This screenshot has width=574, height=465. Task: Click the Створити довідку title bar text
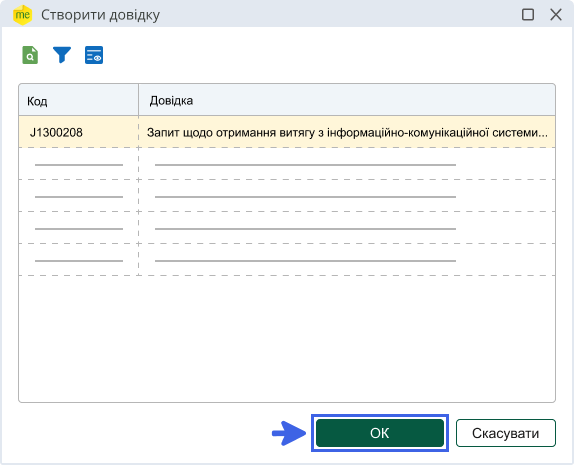(100, 15)
